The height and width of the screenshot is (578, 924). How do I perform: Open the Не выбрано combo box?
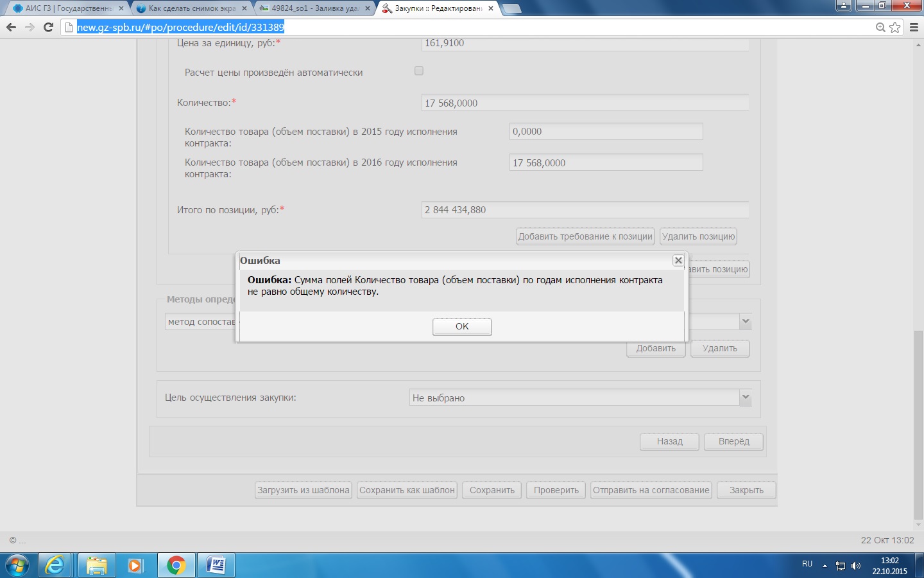(x=580, y=398)
